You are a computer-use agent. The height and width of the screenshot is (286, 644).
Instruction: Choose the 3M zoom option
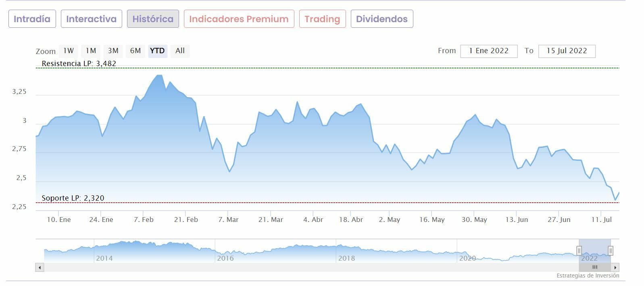[113, 51]
